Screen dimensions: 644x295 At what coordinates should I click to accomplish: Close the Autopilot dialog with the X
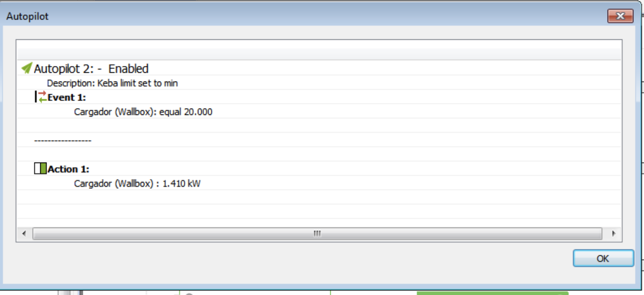point(620,16)
